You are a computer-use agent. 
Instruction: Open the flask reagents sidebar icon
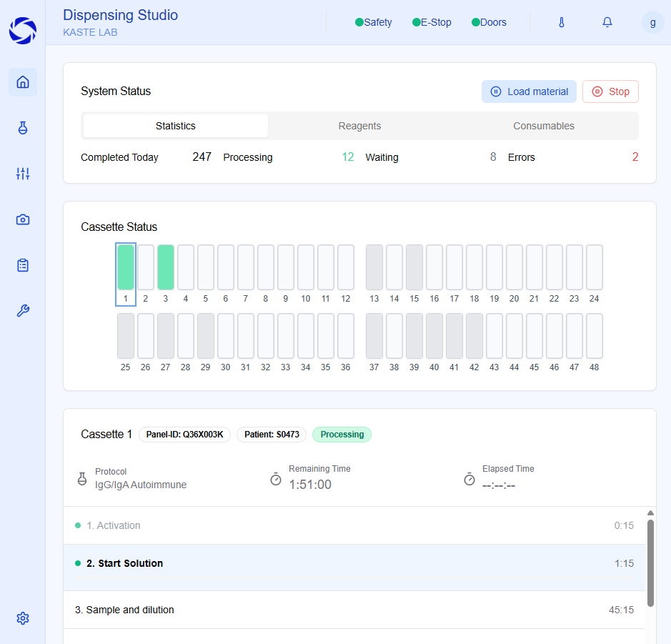pyautogui.click(x=23, y=128)
